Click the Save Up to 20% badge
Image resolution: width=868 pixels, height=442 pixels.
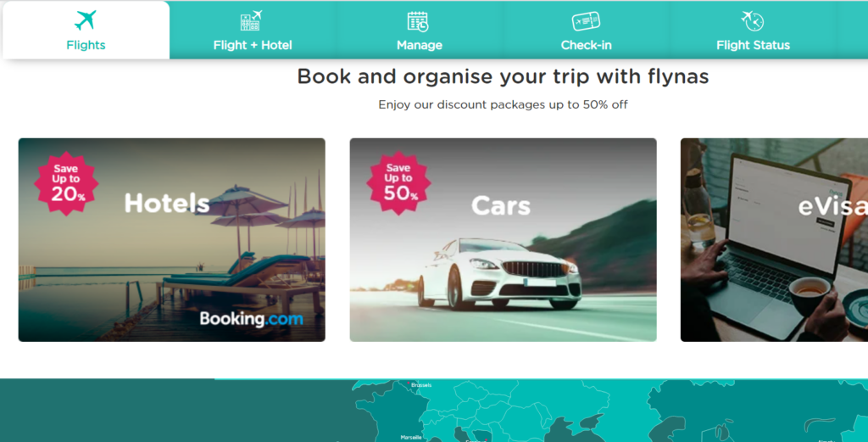coord(66,183)
